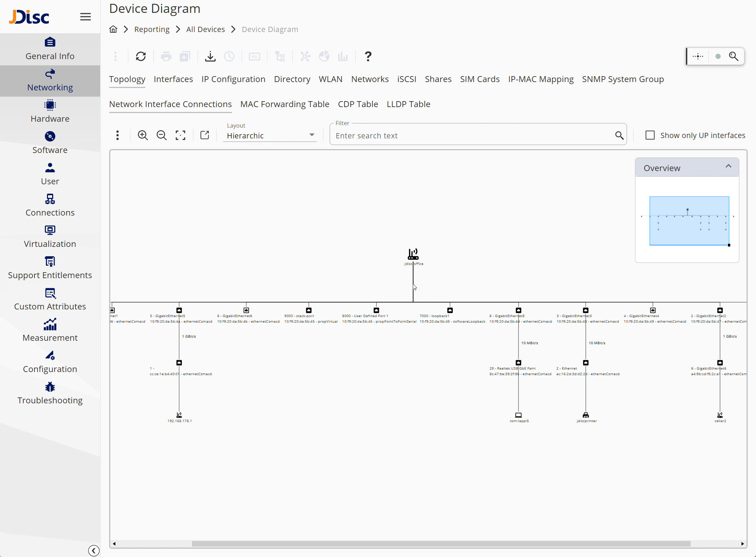756x557 pixels.
Task: Click the download export icon
Action: 210,56
